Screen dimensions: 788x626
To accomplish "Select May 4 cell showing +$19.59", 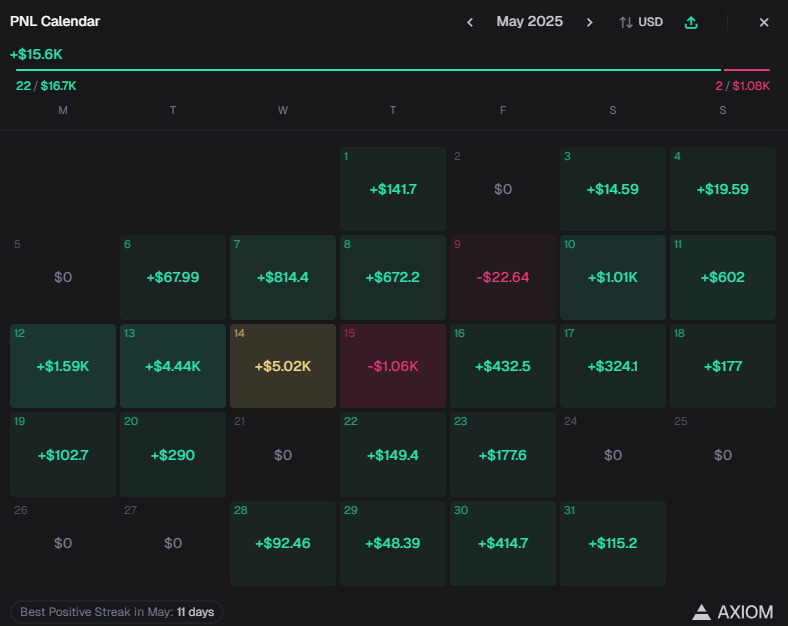I will coord(723,189).
